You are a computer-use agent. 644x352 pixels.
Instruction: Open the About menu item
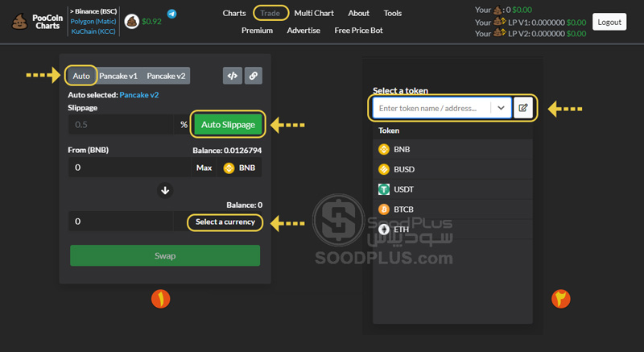pyautogui.click(x=358, y=13)
